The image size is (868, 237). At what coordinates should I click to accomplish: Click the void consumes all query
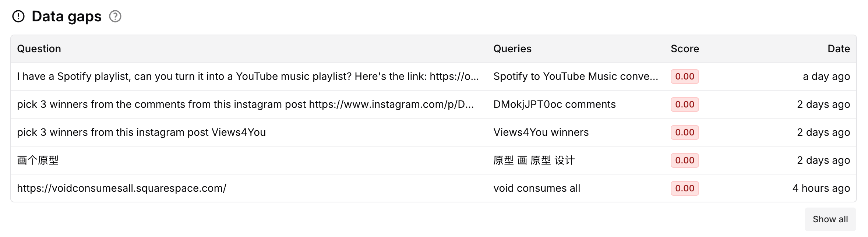tap(537, 188)
